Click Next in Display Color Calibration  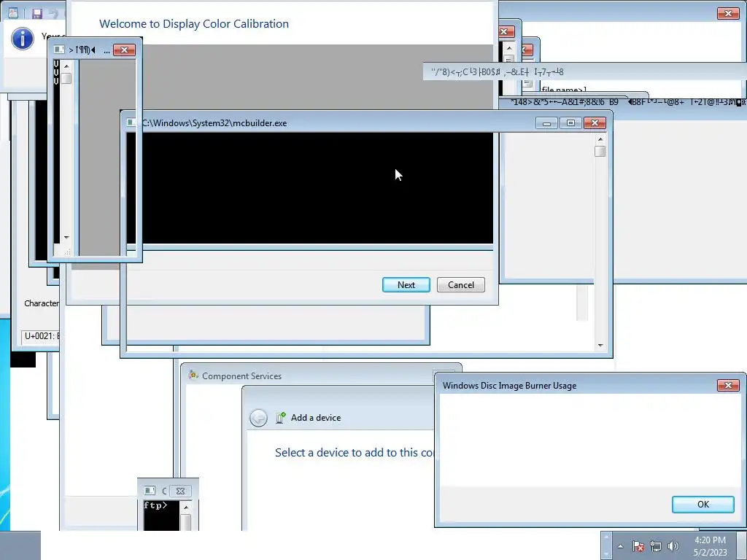click(406, 285)
